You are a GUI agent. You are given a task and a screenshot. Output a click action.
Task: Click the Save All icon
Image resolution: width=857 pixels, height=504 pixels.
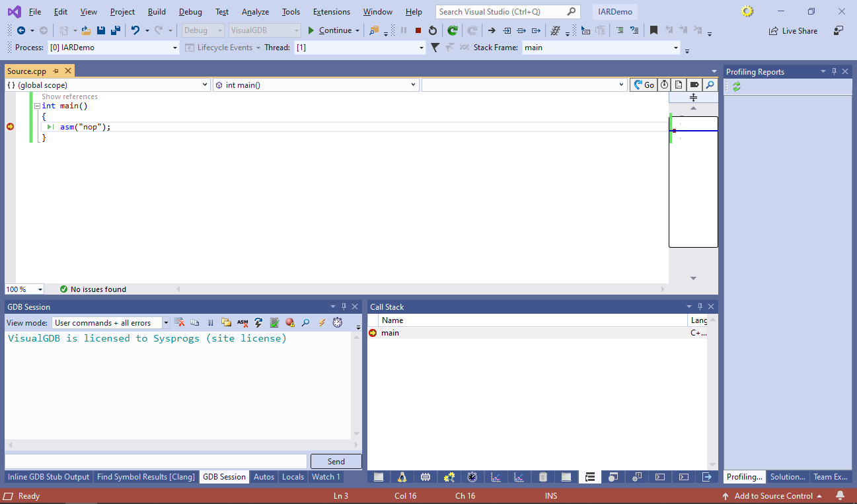115,30
